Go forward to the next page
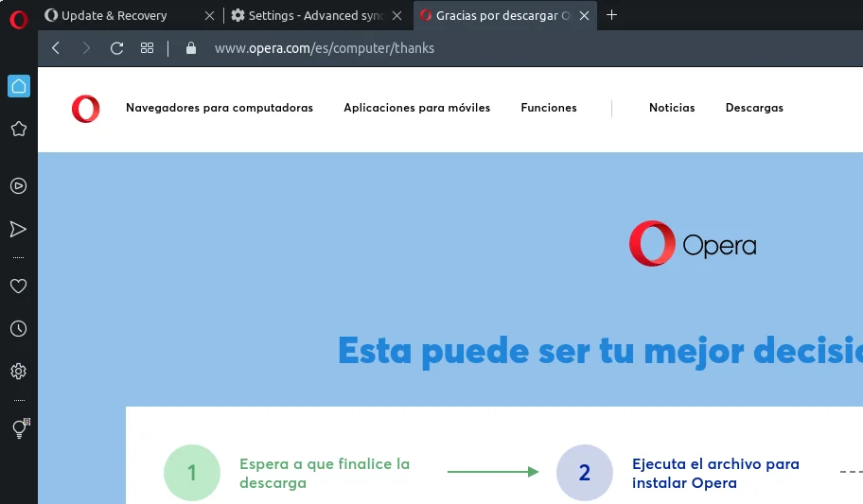 click(86, 48)
